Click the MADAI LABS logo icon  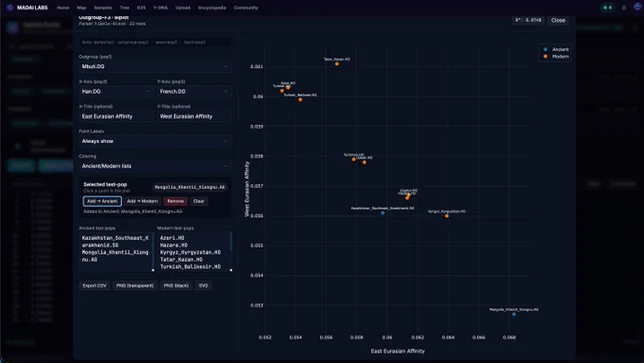[10, 8]
